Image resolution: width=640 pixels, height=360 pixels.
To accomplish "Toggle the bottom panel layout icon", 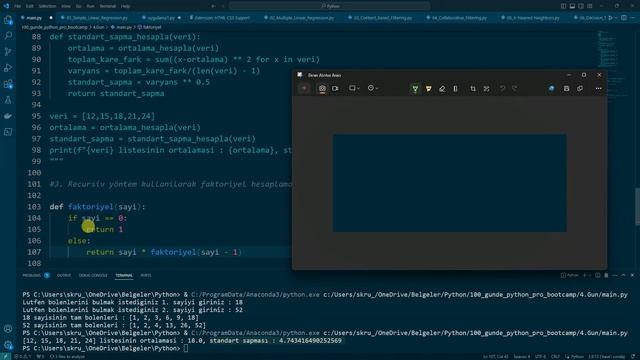I will tap(572, 6).
